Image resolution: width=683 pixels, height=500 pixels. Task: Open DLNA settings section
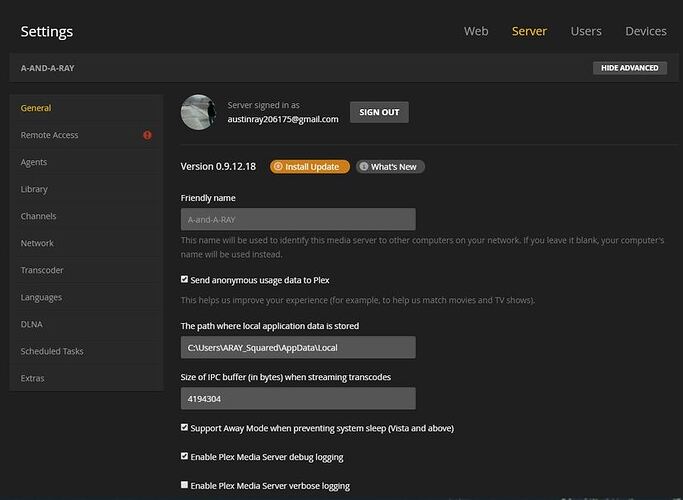click(x=86, y=324)
